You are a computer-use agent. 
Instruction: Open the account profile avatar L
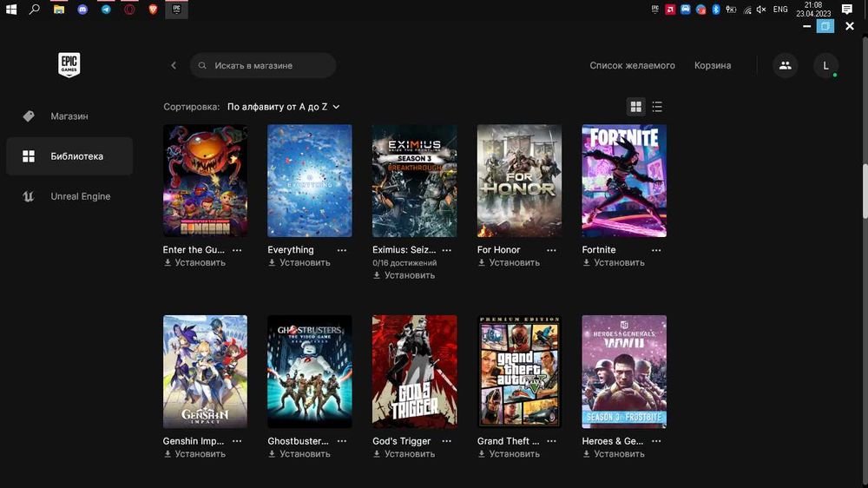pos(826,65)
